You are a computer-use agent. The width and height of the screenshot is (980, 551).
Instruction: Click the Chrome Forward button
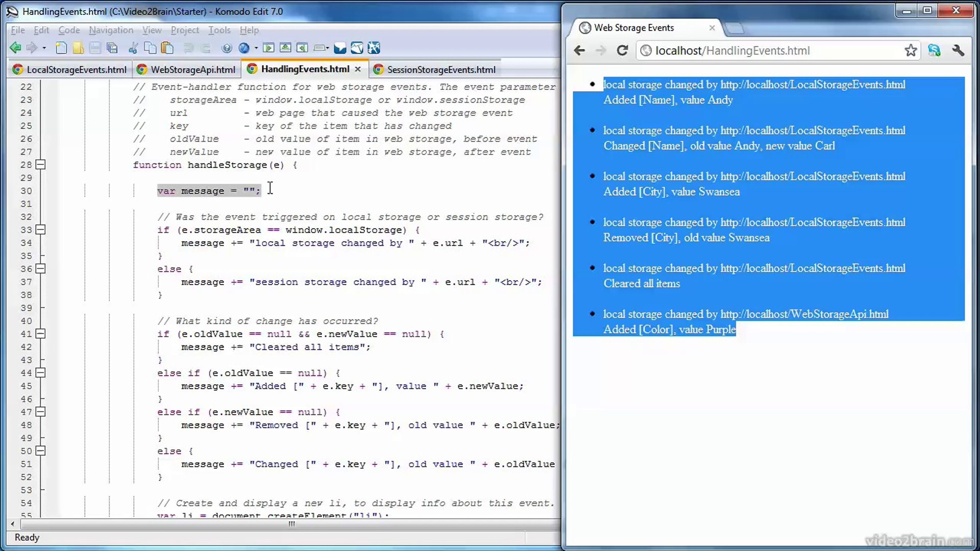coord(601,51)
